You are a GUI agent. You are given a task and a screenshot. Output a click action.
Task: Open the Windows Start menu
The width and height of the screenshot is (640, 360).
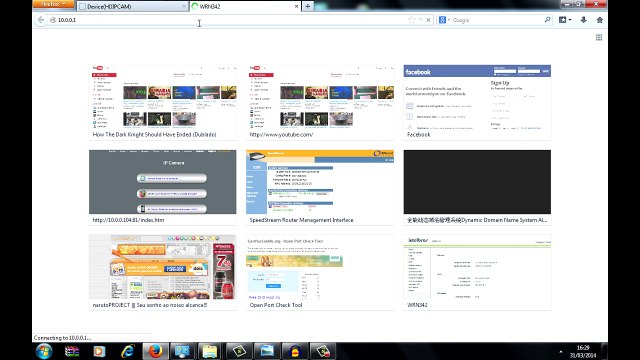point(44,351)
